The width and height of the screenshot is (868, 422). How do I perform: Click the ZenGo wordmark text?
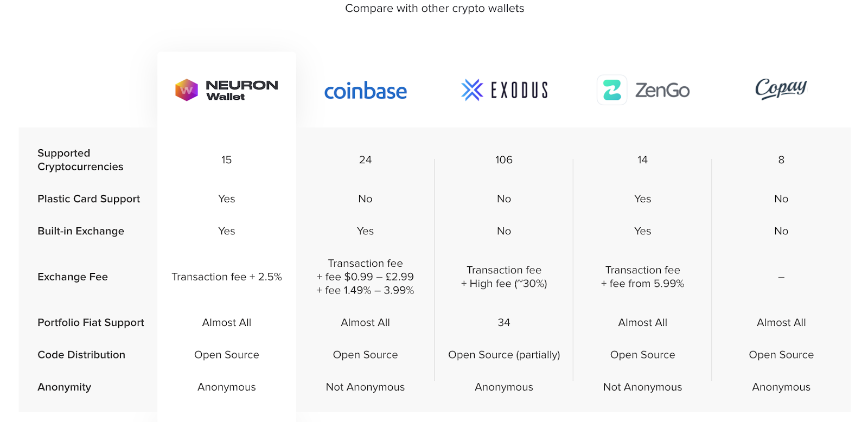[662, 90]
